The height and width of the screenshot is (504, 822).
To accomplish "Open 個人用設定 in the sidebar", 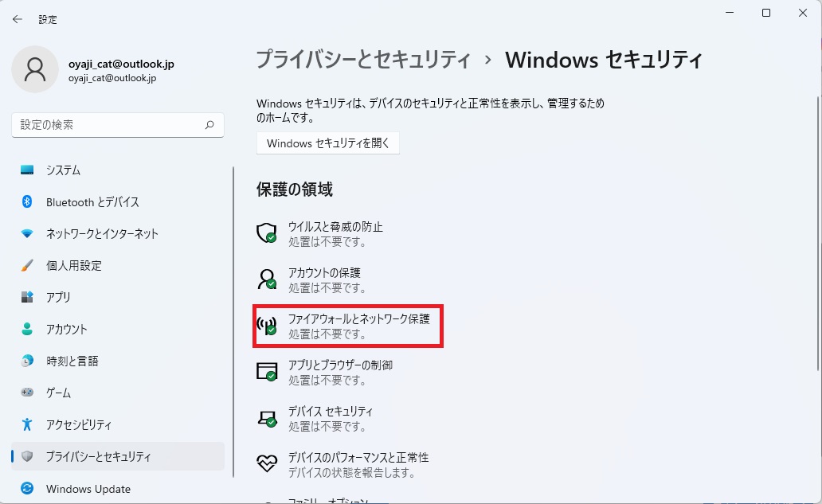I will (118, 266).
